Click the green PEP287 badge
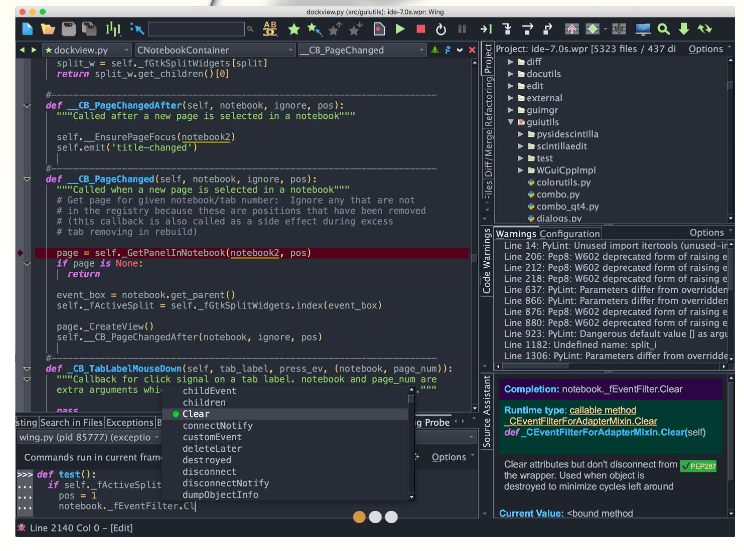744x551 pixels. click(x=698, y=466)
